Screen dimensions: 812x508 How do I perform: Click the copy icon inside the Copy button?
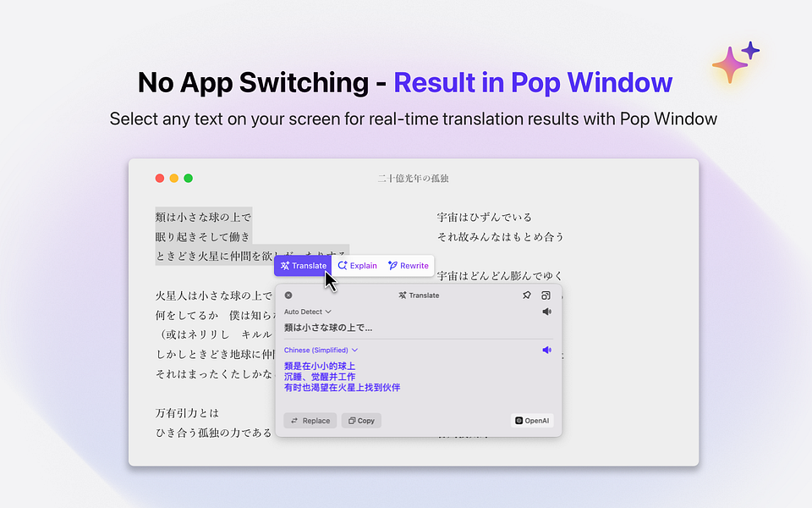pyautogui.click(x=351, y=420)
